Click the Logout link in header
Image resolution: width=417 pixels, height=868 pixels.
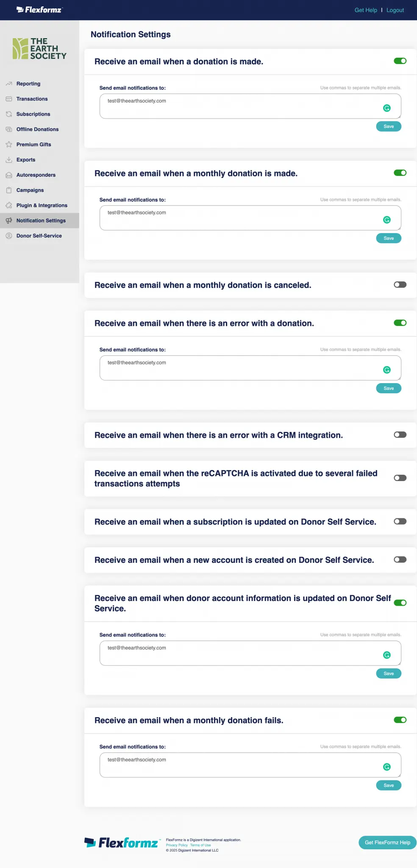(395, 10)
